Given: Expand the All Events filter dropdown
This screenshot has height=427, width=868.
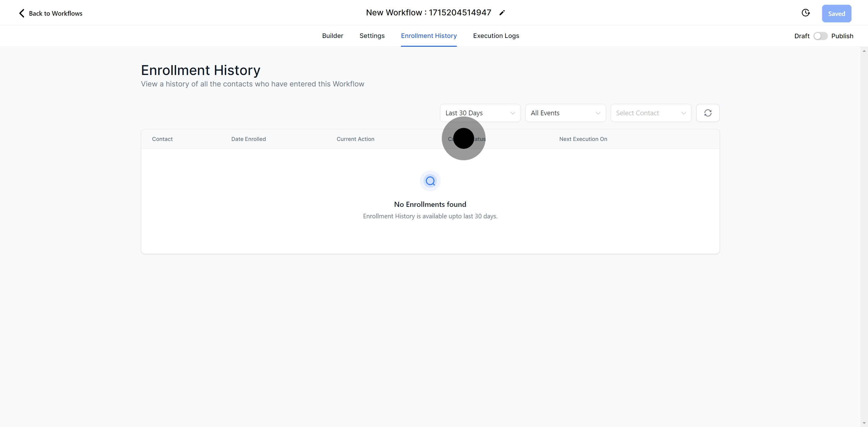Looking at the screenshot, I should pos(565,113).
